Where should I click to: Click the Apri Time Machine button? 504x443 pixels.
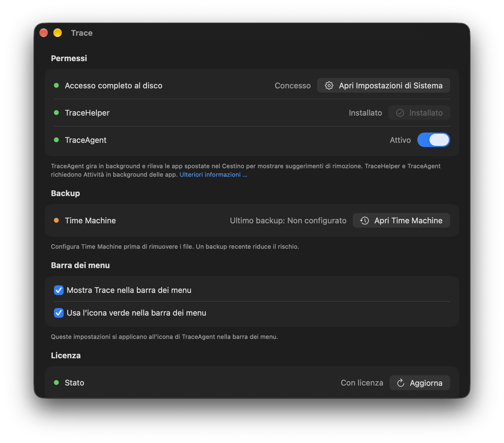click(x=401, y=221)
